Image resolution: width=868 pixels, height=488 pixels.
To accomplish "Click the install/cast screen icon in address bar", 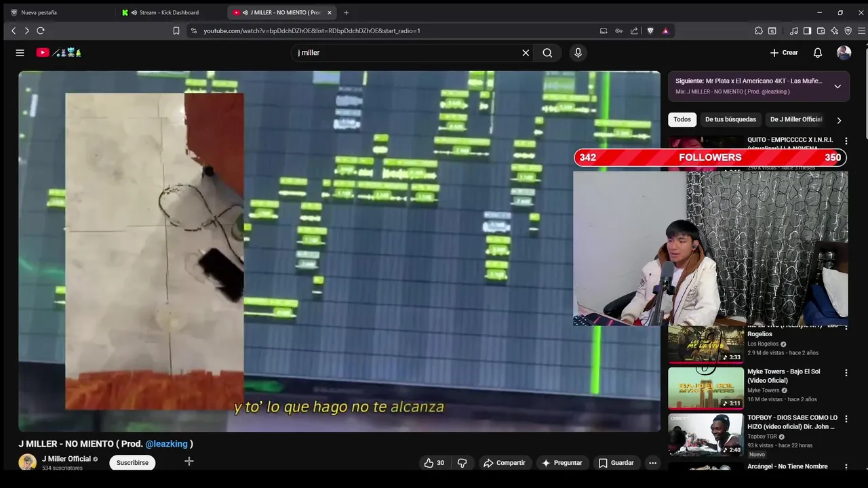I will [604, 30].
